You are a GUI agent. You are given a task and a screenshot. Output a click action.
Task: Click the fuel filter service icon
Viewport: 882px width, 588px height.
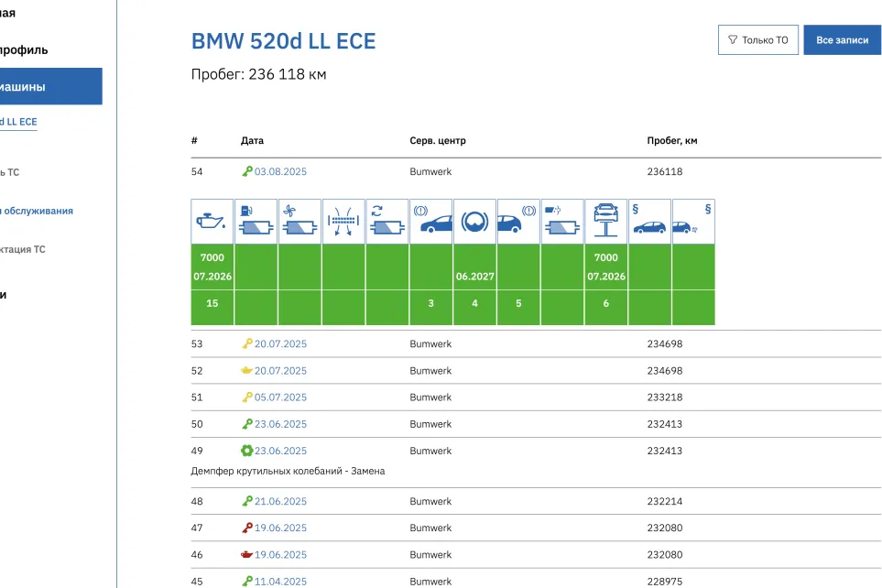(x=256, y=221)
